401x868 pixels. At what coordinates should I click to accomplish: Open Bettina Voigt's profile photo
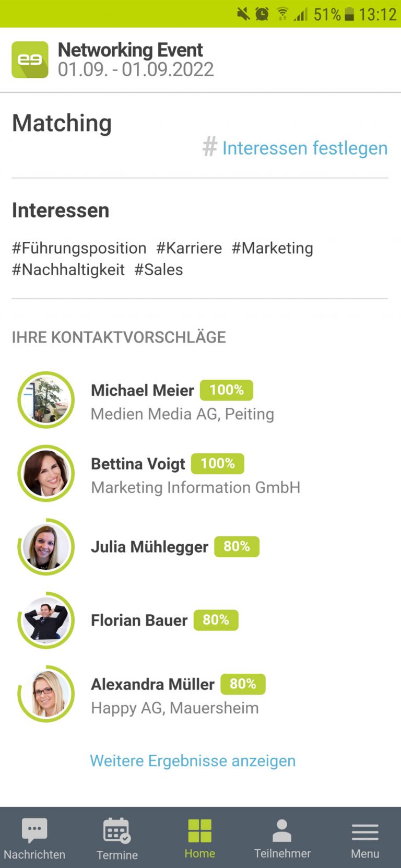[46, 474]
